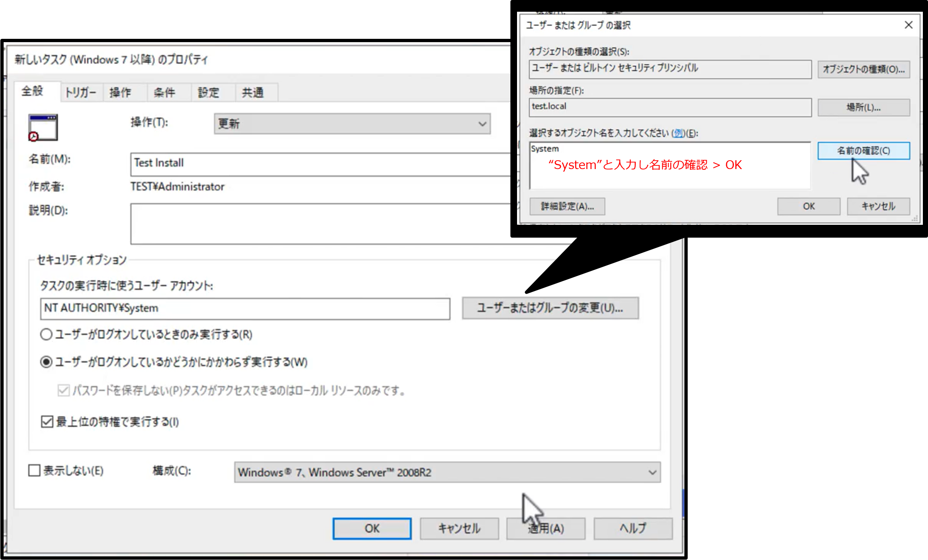This screenshot has height=560, width=928.
Task: Click the 名前の確認(C) button
Action: click(863, 151)
